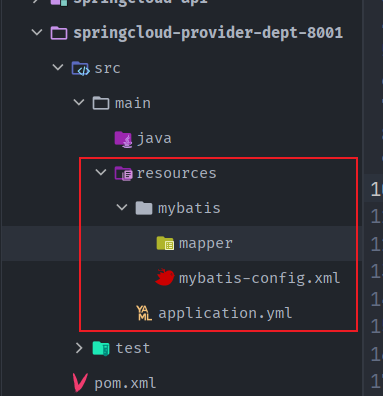Click the java sources folder icon

click(123, 139)
